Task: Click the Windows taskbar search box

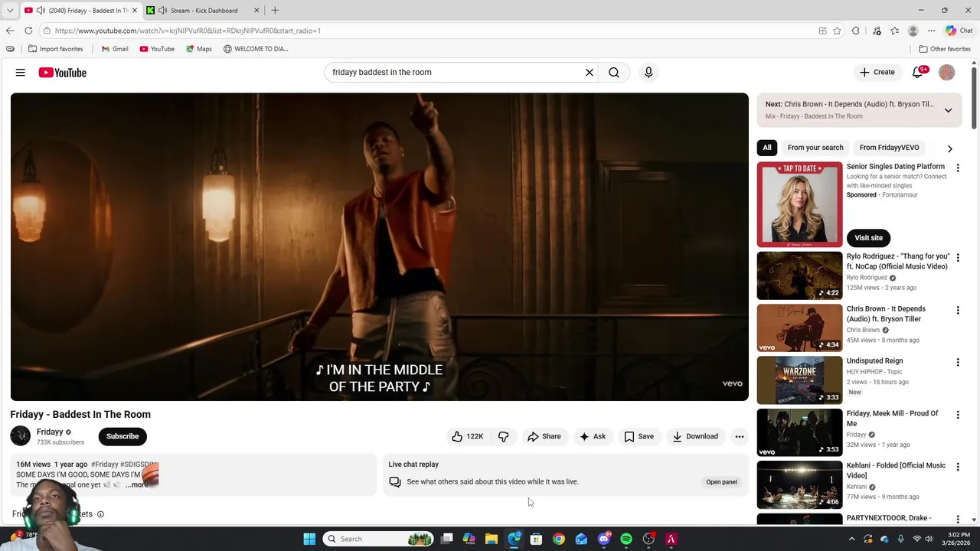Action: click(378, 539)
